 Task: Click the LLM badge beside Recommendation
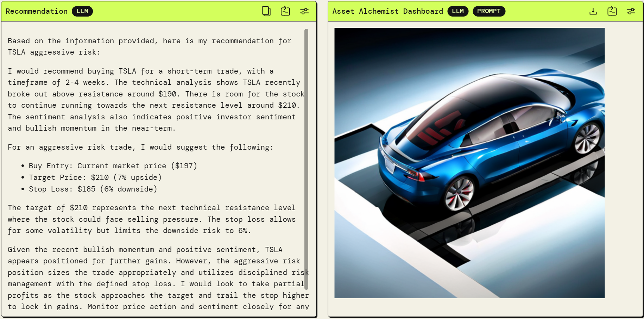(82, 11)
